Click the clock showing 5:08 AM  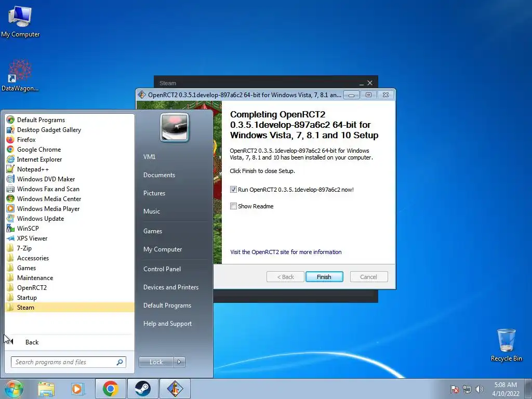(x=506, y=385)
